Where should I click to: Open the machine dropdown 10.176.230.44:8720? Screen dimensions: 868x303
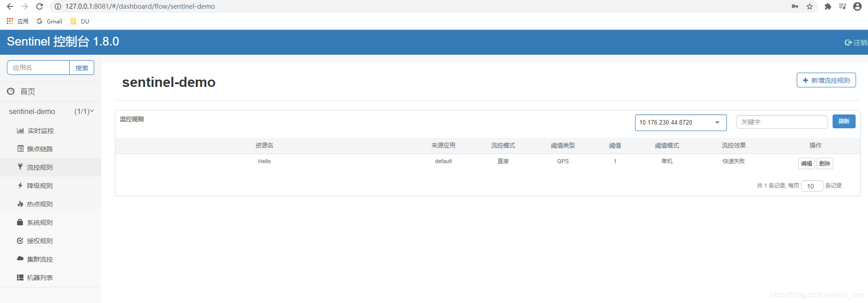(x=681, y=123)
